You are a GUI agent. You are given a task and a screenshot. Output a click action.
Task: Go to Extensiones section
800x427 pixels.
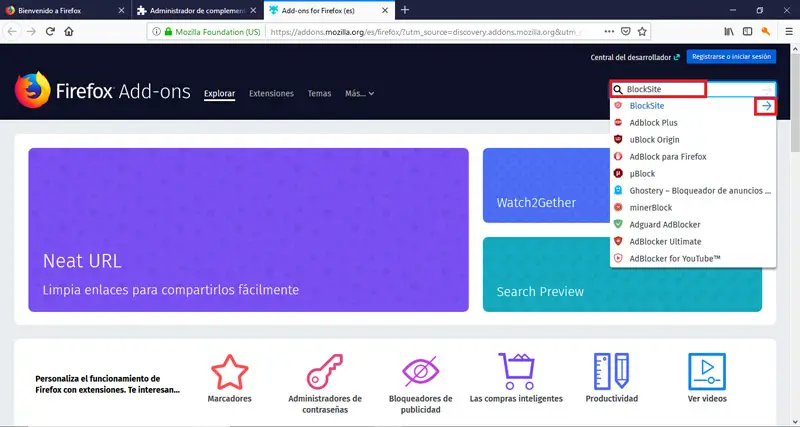pos(271,94)
